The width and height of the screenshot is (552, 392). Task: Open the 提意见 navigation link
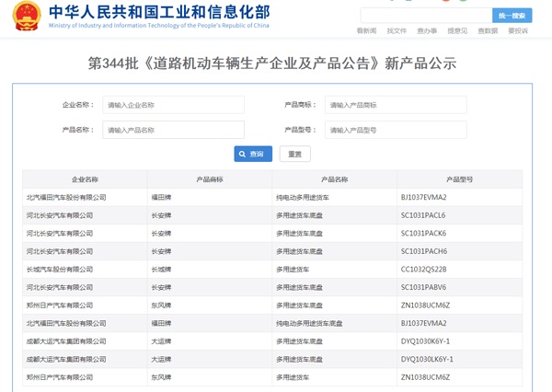(x=457, y=31)
